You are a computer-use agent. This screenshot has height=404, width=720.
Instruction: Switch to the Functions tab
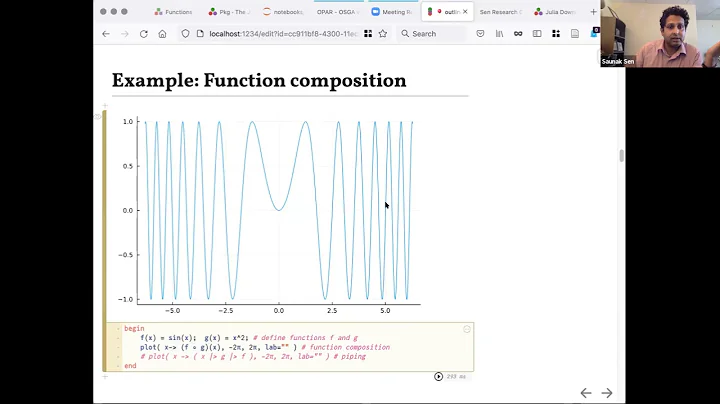tap(174, 12)
